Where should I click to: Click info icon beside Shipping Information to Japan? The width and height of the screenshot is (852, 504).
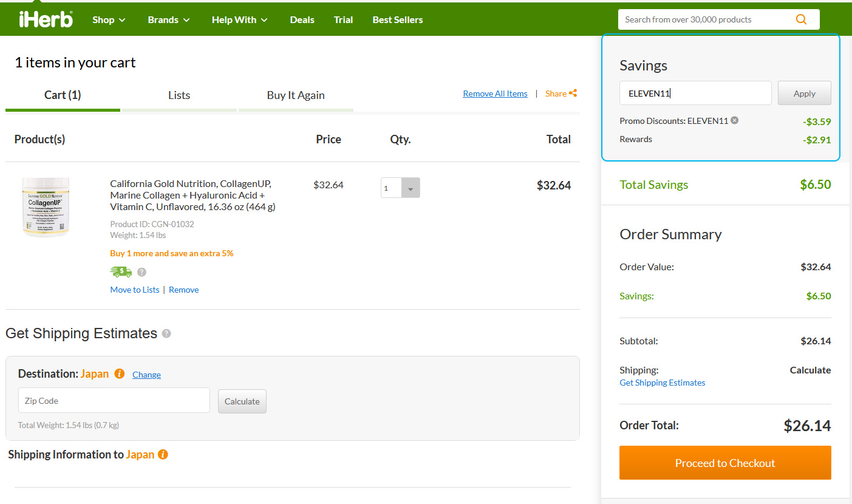point(163,454)
